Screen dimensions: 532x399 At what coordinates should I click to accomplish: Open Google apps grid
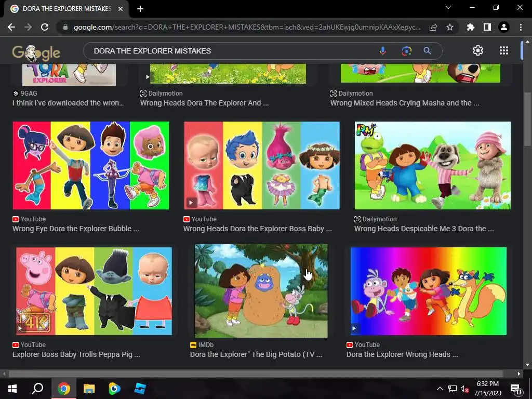[504, 50]
